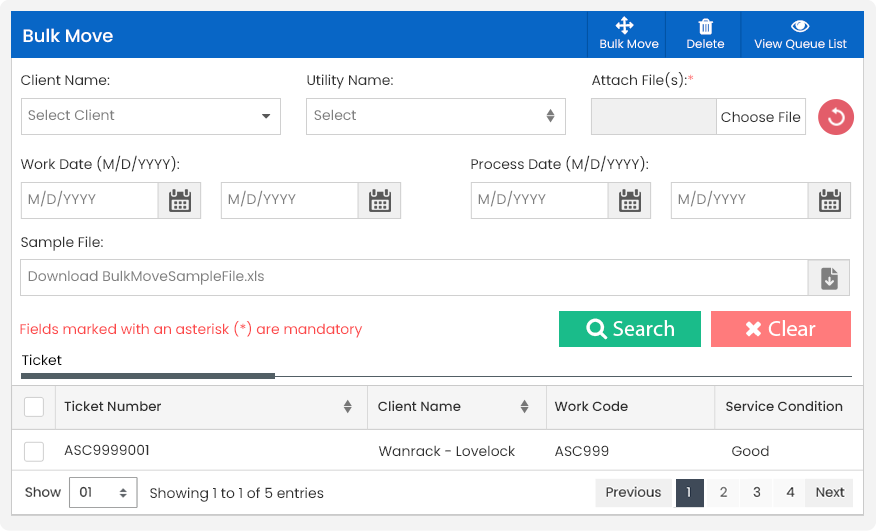Screen dimensions: 876x531
Task: Click the Good service condition cell
Action: 750,451
